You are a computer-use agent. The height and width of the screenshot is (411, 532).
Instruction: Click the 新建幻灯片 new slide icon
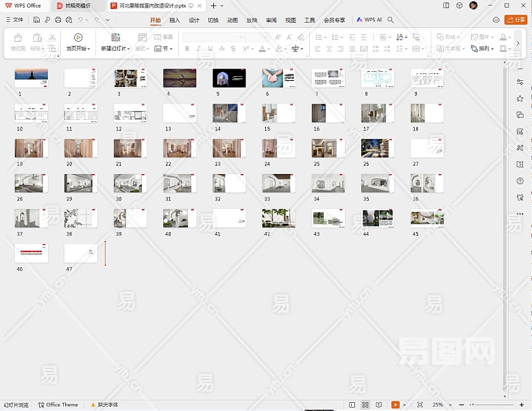pyautogui.click(x=115, y=38)
